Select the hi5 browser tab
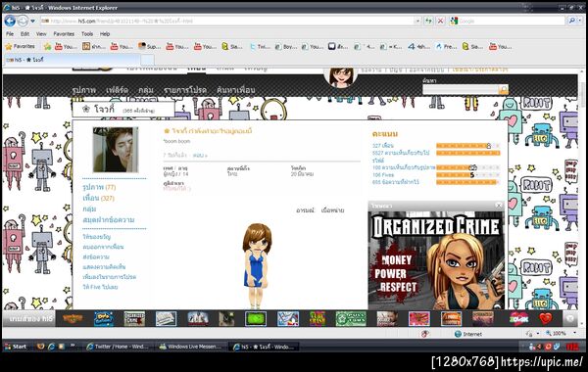Viewport: 588px width, 372px height. coord(72,60)
